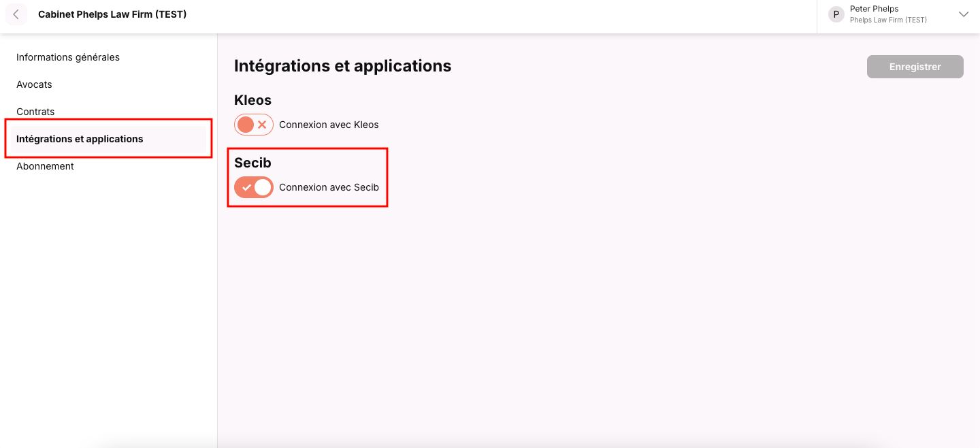Select Intégrations et applications sidebar item
This screenshot has height=448, width=980.
click(80, 139)
